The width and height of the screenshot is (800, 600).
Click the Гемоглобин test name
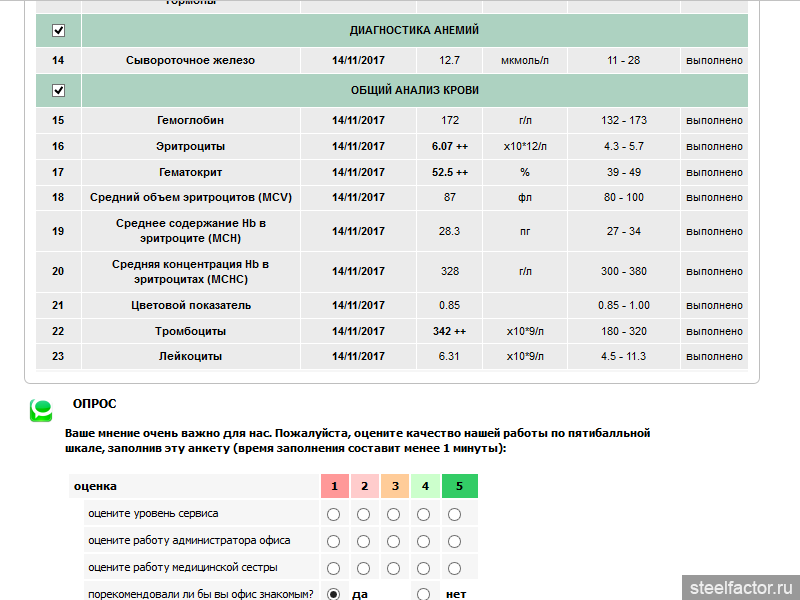pos(190,120)
